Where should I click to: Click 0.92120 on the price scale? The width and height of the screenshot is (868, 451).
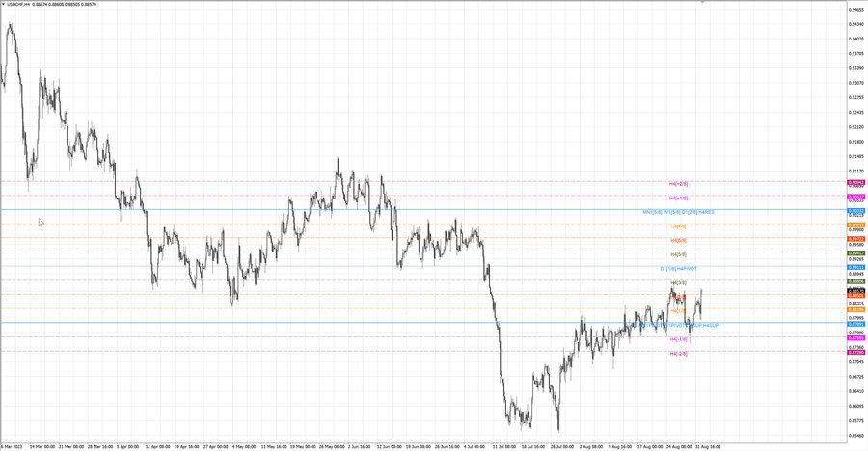856,126
